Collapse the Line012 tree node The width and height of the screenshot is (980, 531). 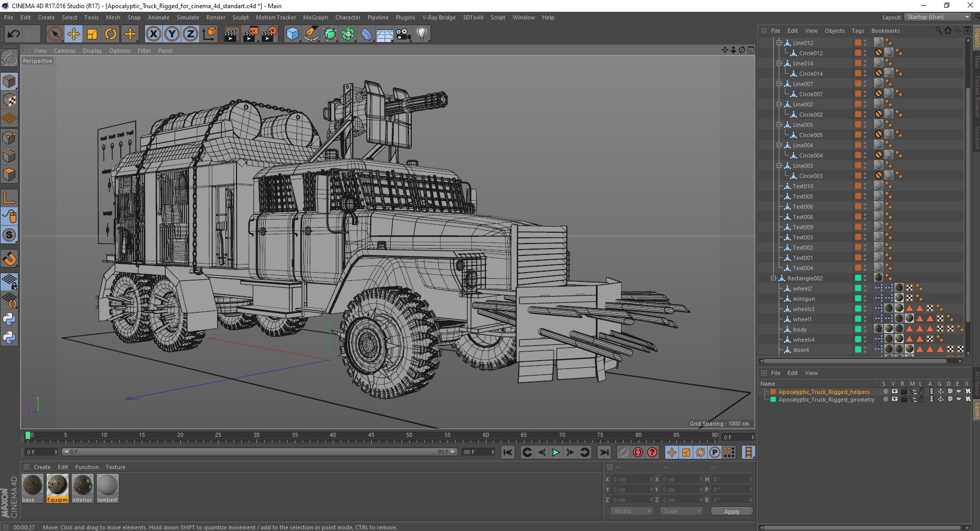(x=779, y=43)
